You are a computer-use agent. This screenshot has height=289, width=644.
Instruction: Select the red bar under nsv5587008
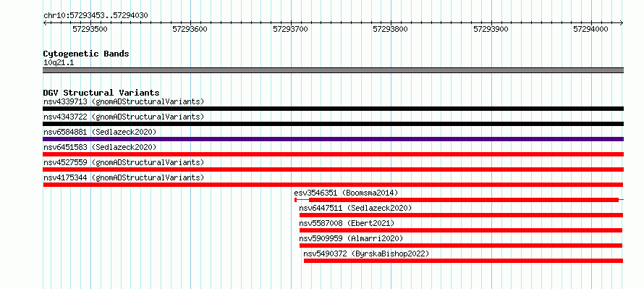coord(461,230)
